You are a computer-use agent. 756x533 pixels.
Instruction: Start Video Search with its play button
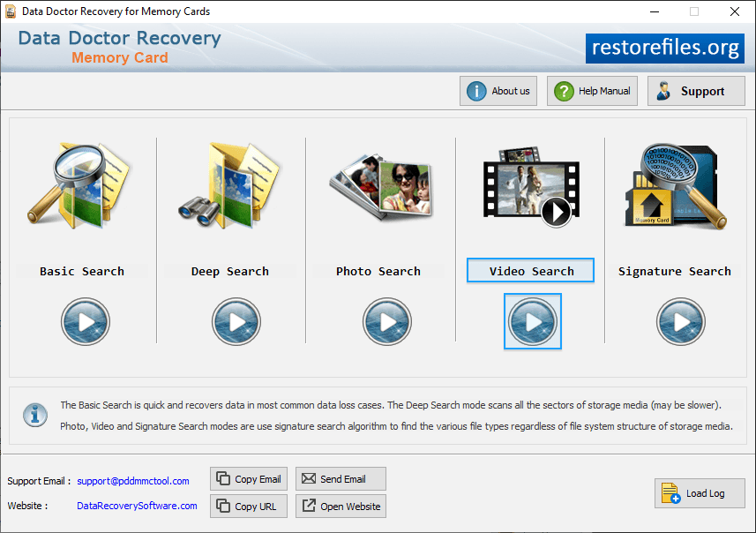(533, 322)
